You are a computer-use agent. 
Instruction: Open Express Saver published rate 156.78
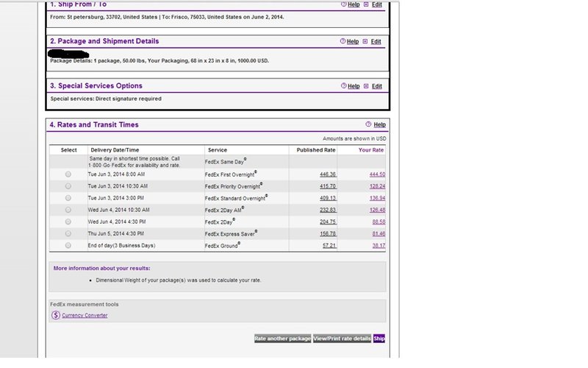tap(328, 233)
